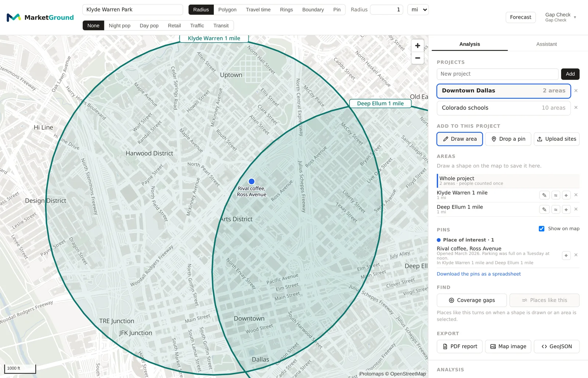
Task: Click the Drop a pin button
Action: [x=508, y=139]
